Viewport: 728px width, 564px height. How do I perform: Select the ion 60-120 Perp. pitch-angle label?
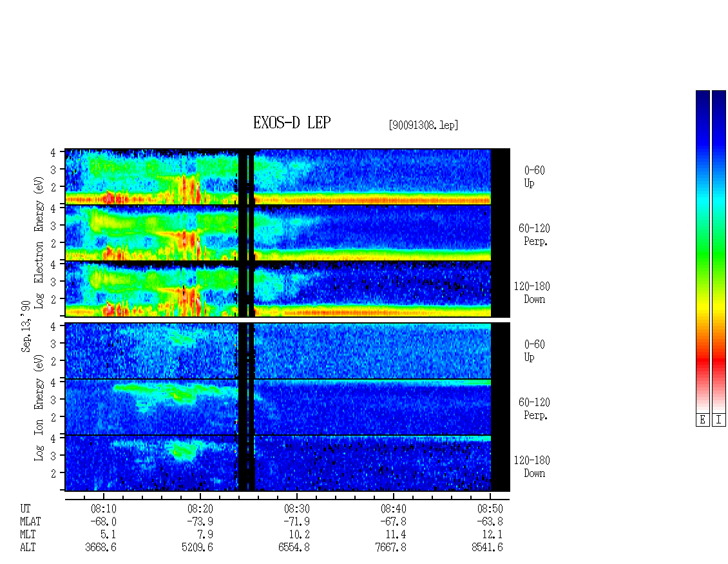pos(534,409)
